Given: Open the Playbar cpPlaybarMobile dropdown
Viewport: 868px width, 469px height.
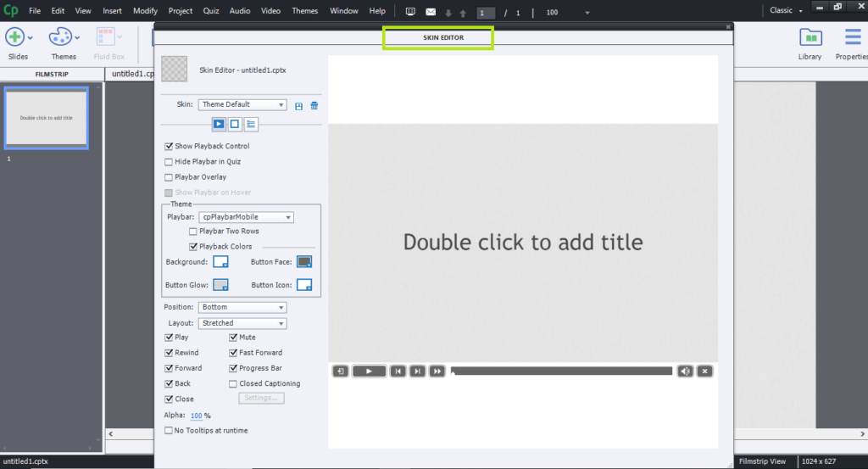Looking at the screenshot, I should 247,217.
